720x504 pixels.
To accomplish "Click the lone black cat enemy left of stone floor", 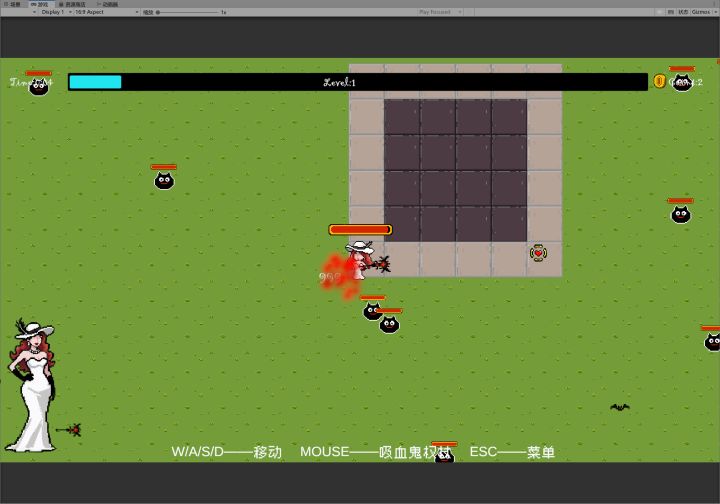I will click(x=164, y=181).
